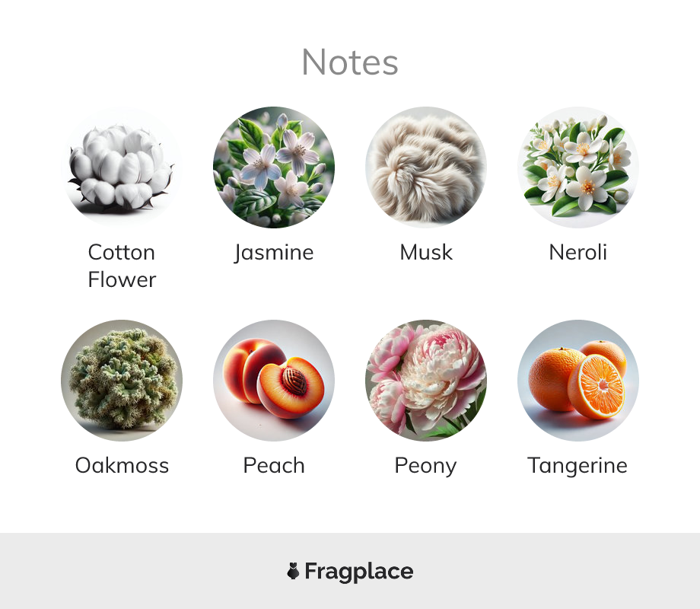Select the Tangerine fruit image
The width and height of the screenshot is (700, 609).
(x=578, y=380)
